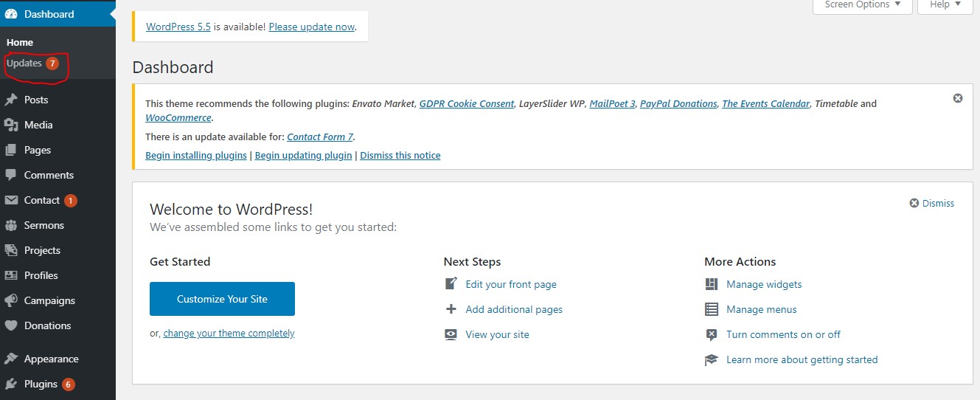Click the Customize Your Site button
980x400 pixels.
tap(222, 299)
